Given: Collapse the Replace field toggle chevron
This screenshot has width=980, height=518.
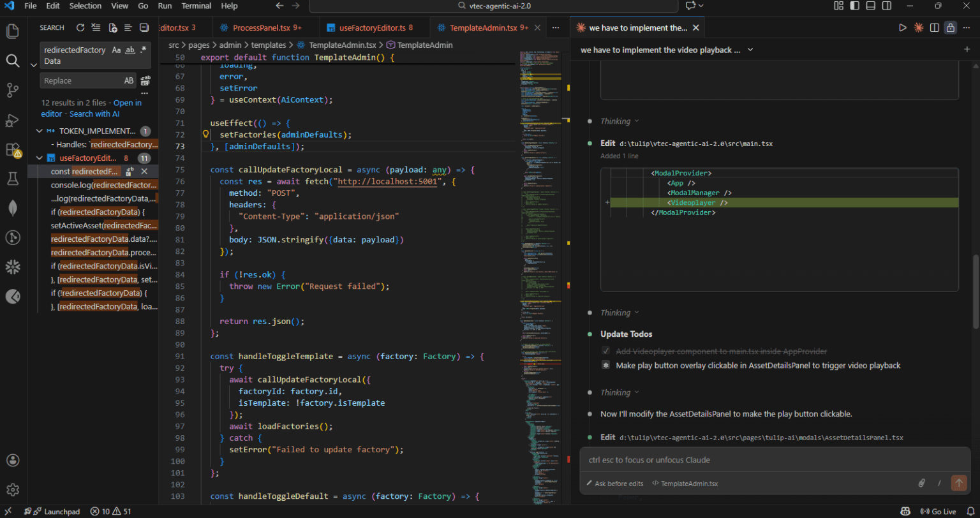Looking at the screenshot, I should 34,65.
